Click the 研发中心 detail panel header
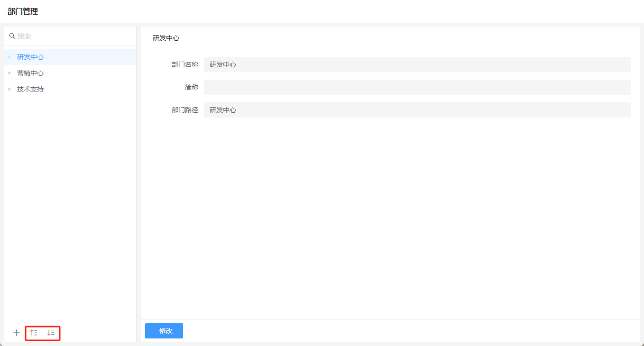 (x=166, y=38)
